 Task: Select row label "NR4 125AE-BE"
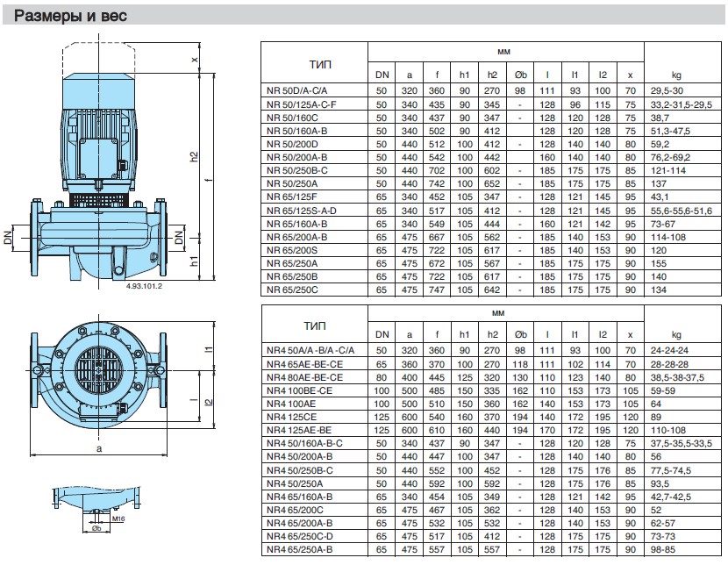click(x=299, y=431)
